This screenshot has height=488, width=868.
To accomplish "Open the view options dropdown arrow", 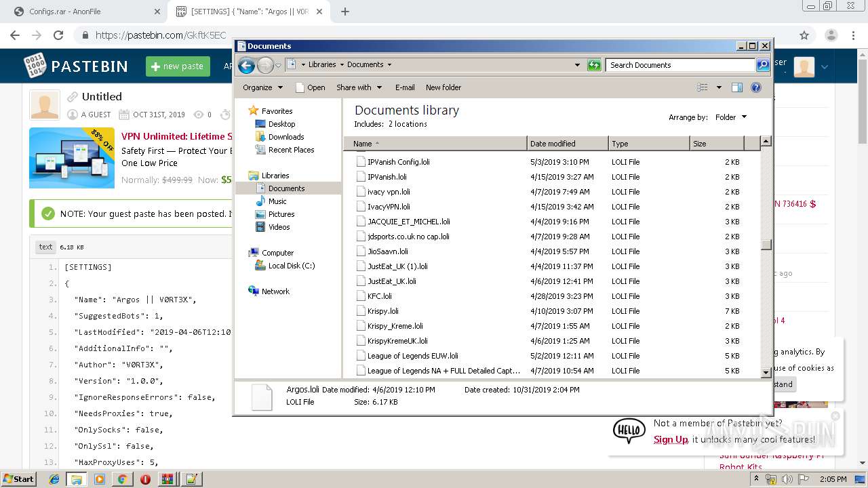I will [x=719, y=87].
